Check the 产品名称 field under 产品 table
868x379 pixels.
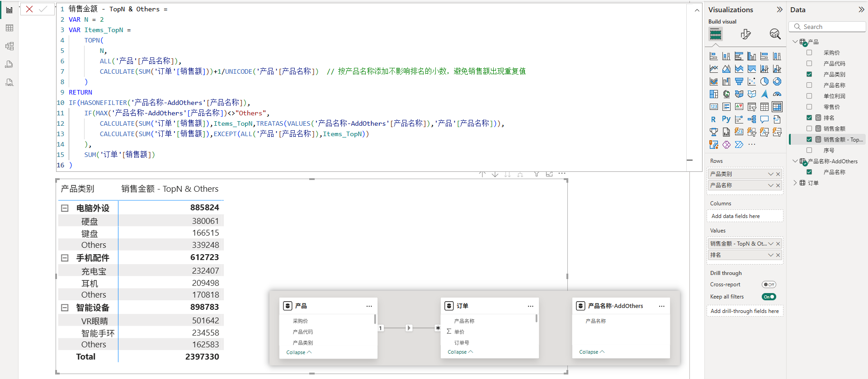809,85
